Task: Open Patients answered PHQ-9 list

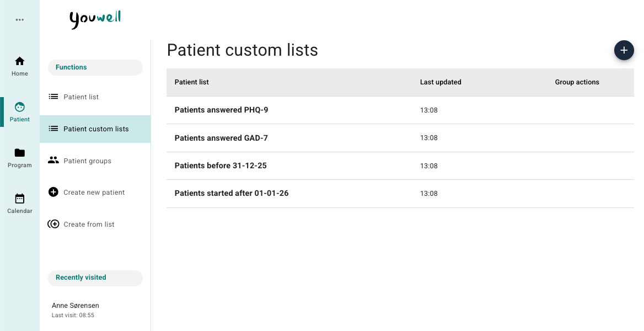Action: coord(221,110)
